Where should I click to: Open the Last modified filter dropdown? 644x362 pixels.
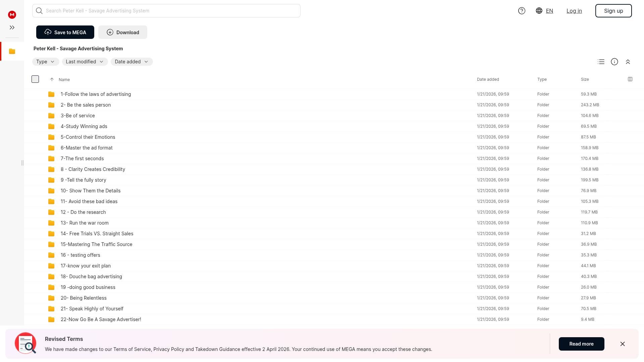pyautogui.click(x=85, y=62)
